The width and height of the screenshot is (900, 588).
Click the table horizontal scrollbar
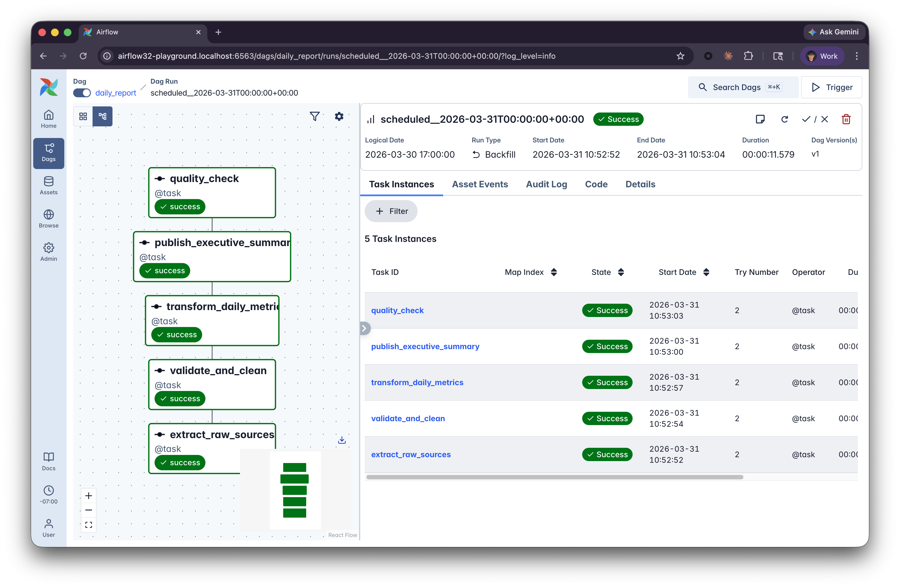click(x=555, y=477)
